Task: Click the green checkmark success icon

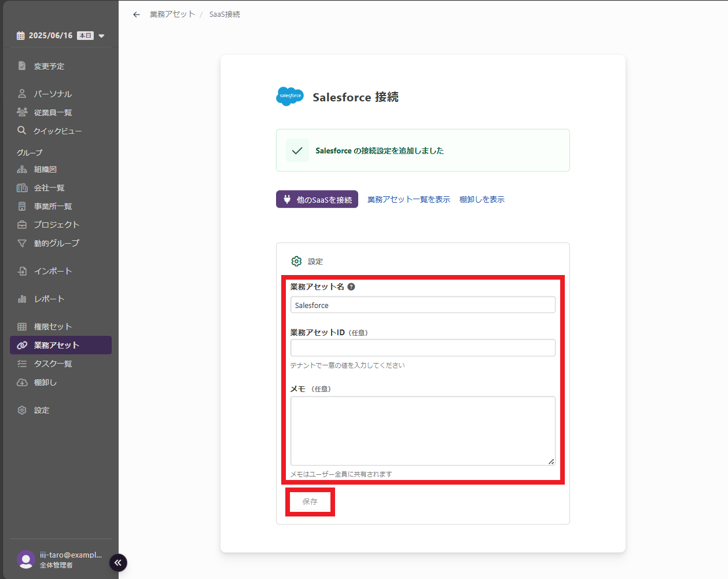Action: pos(297,151)
